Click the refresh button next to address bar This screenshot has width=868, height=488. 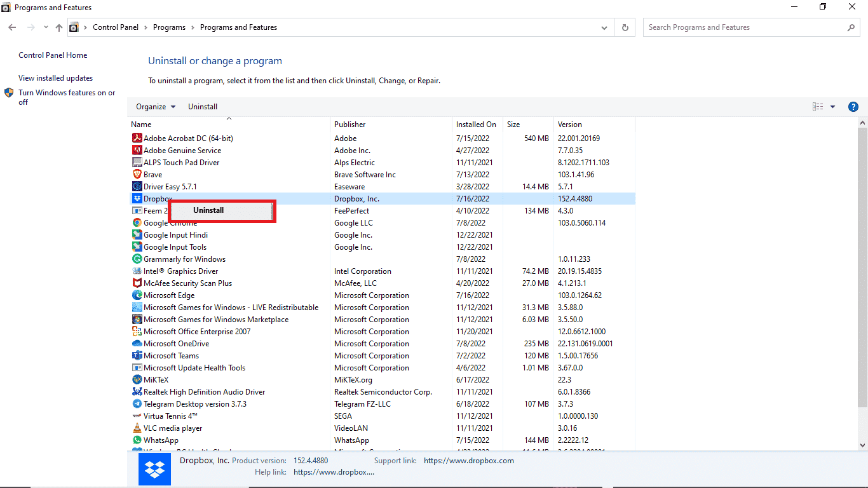625,27
